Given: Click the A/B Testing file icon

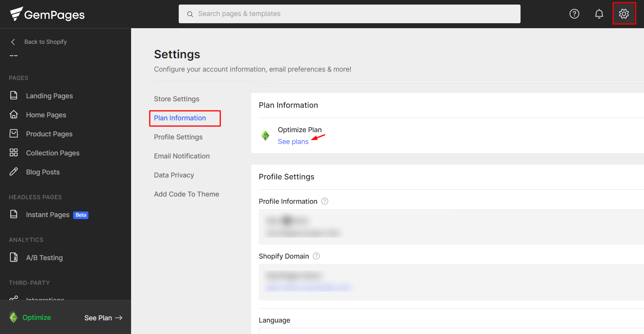Looking at the screenshot, I should click(x=14, y=257).
